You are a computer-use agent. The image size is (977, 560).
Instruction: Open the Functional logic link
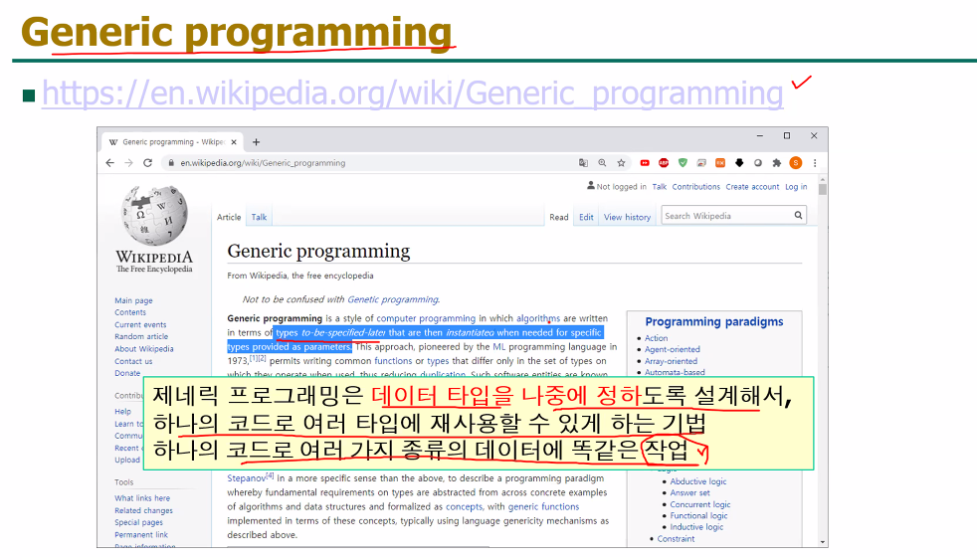698,516
